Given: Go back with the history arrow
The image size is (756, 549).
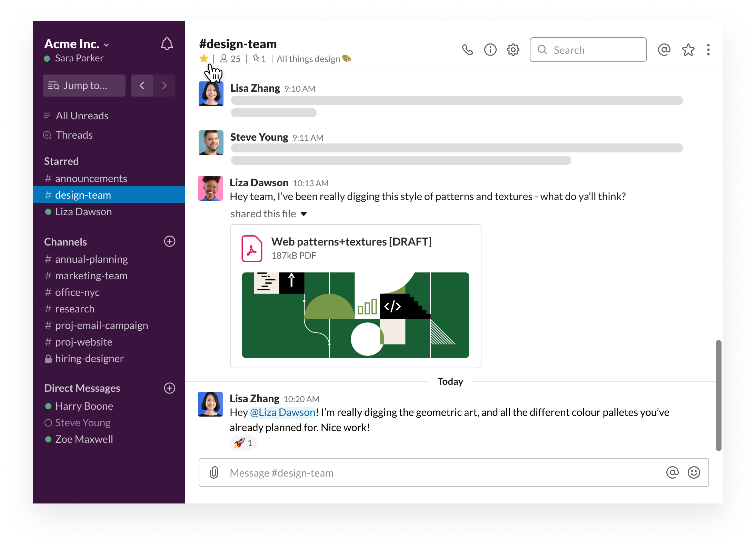Looking at the screenshot, I should pyautogui.click(x=142, y=86).
